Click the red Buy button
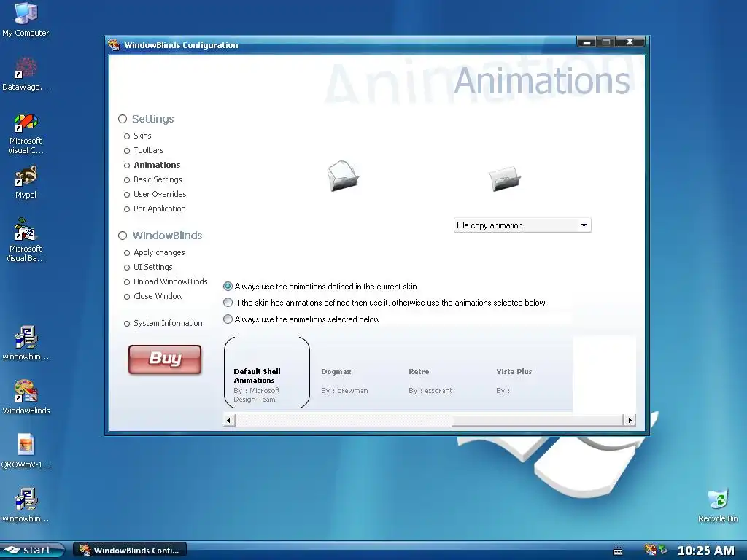The height and width of the screenshot is (560, 747). [x=165, y=359]
